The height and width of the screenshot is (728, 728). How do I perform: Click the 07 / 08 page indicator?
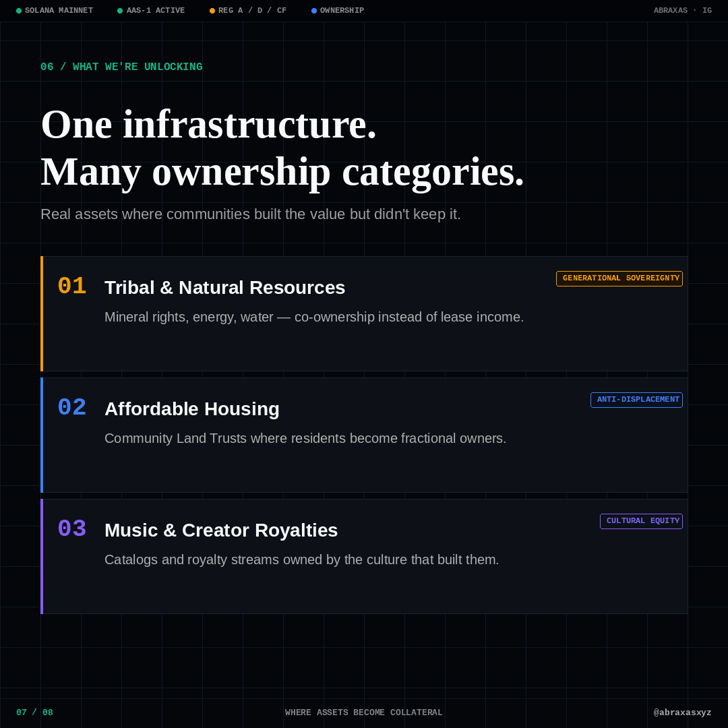pos(35,712)
